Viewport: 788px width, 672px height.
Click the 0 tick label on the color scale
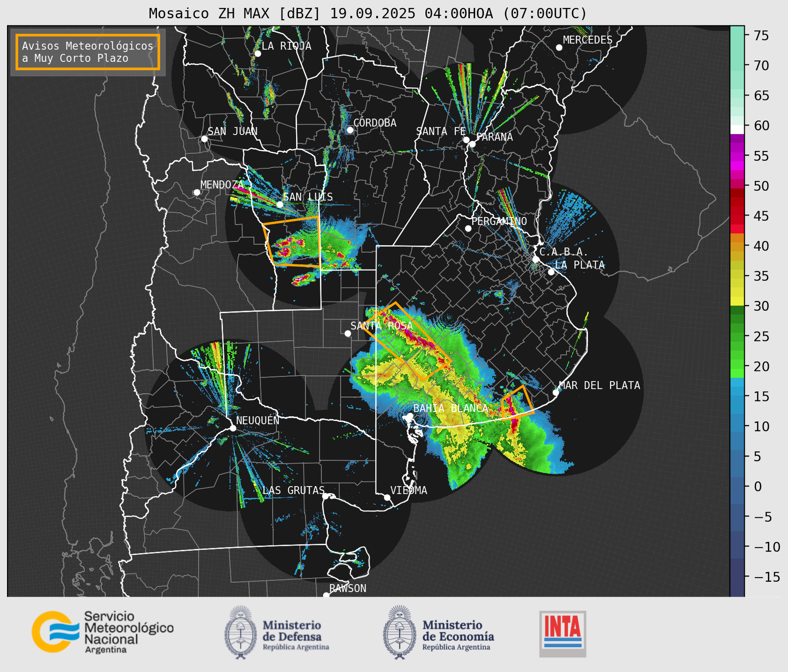tap(758, 486)
